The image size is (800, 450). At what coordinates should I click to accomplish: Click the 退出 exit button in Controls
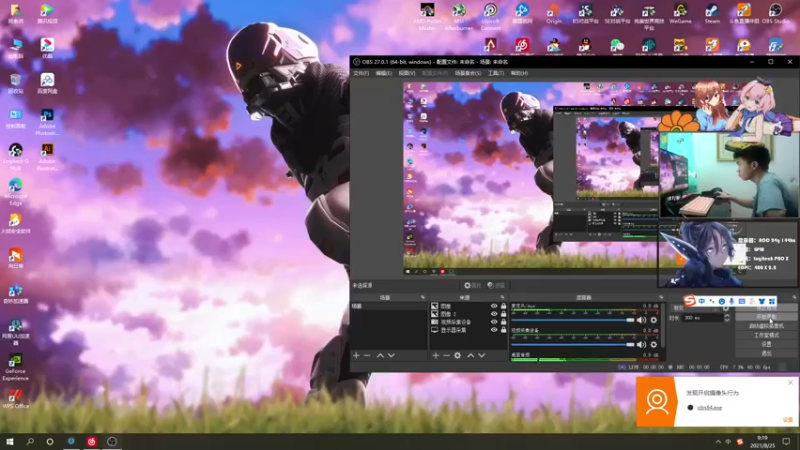[x=766, y=353]
